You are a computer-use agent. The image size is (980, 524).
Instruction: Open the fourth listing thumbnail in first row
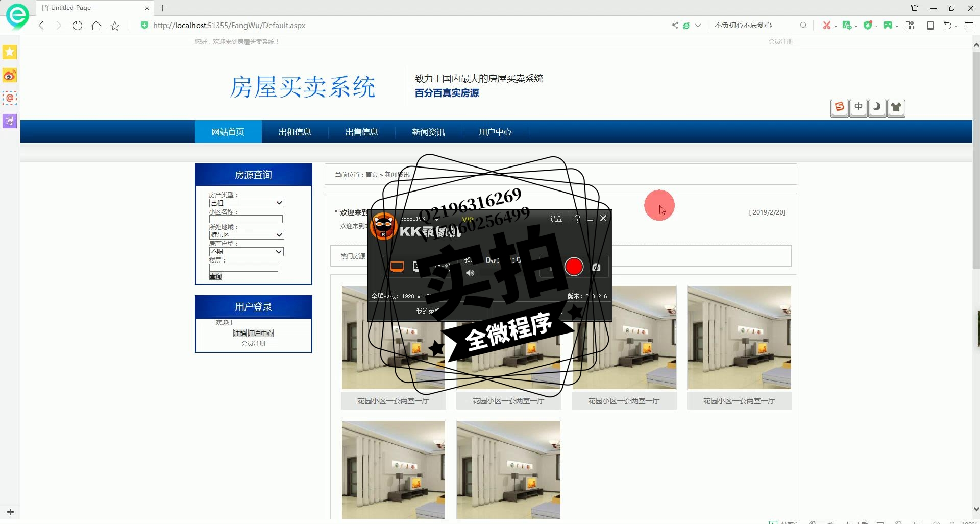coord(740,338)
